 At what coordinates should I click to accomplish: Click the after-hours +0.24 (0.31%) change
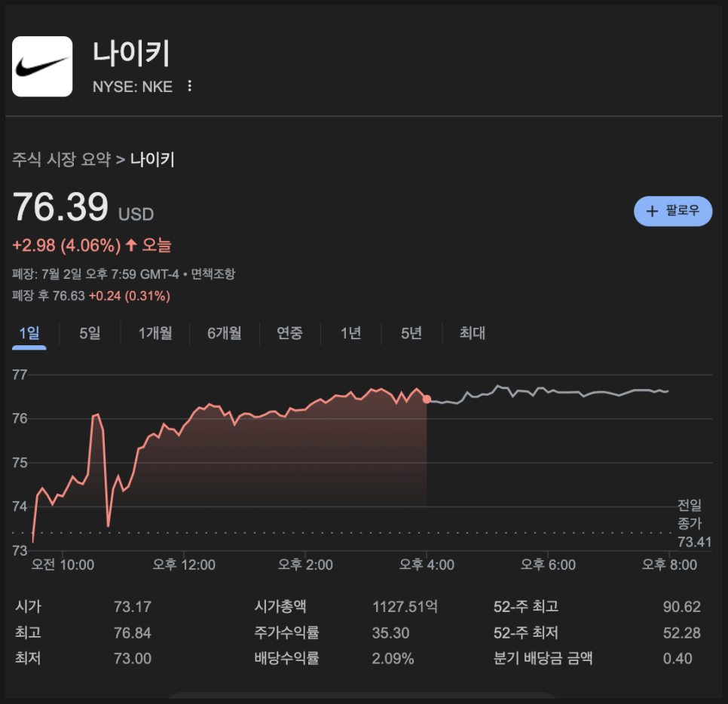(x=130, y=295)
